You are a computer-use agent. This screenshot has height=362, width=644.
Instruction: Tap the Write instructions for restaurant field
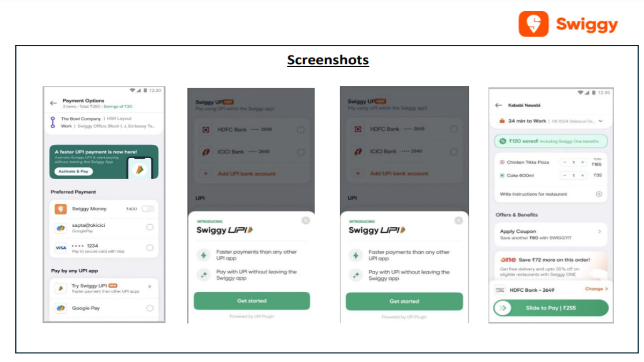(x=551, y=194)
